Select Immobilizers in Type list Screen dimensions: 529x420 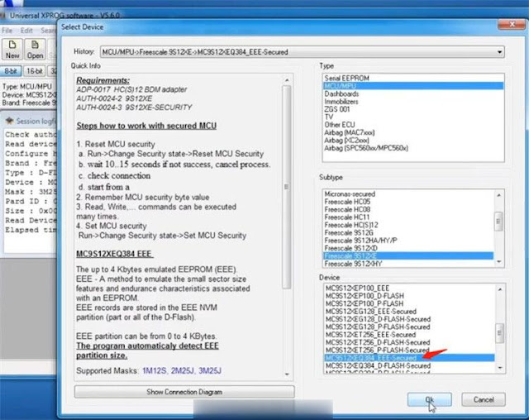pyautogui.click(x=413, y=102)
